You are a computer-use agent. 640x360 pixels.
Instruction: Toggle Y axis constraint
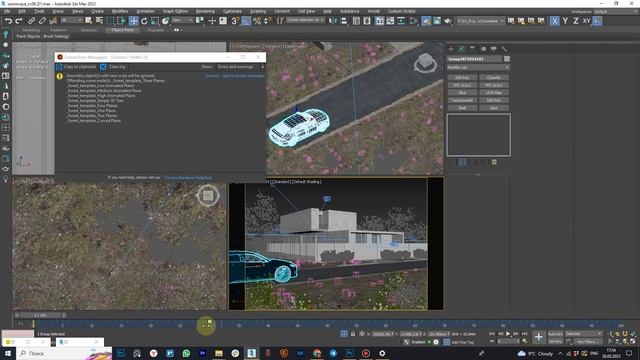pos(565,21)
